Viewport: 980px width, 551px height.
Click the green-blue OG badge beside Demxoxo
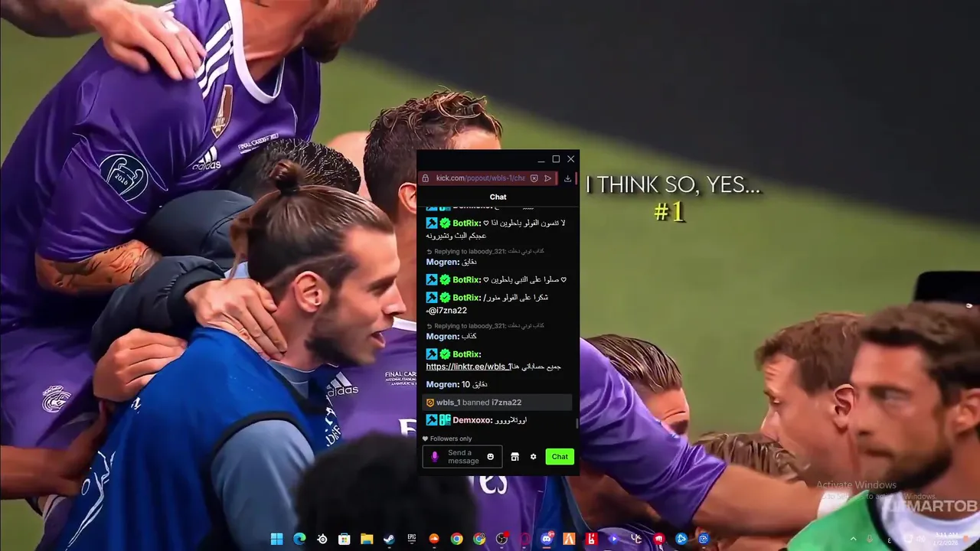coord(445,420)
